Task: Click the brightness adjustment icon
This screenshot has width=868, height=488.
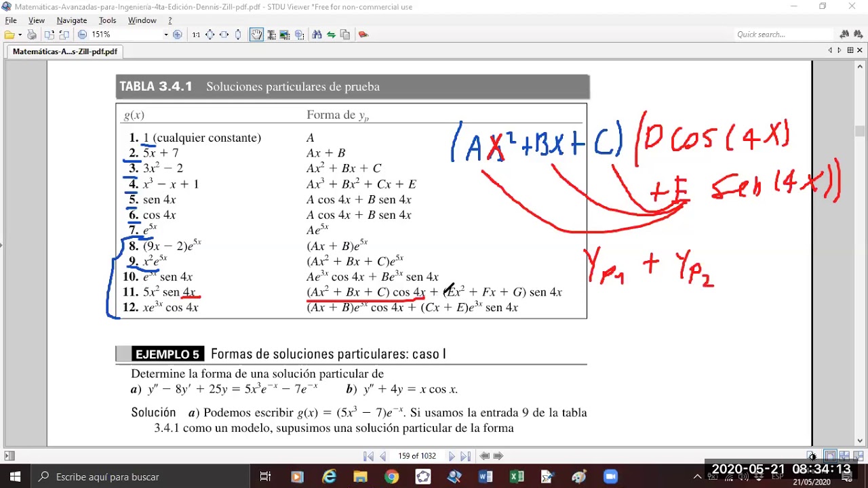Action: point(812,456)
